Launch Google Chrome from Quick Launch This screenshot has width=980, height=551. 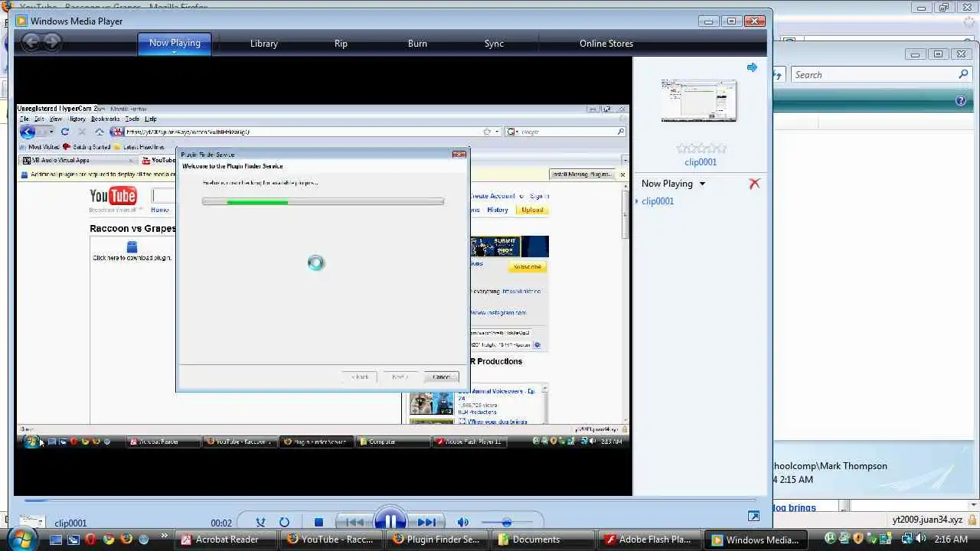[x=109, y=540]
